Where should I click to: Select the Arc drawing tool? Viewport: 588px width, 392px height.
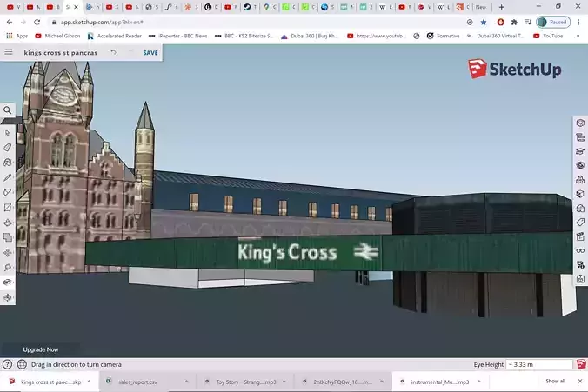8,193
